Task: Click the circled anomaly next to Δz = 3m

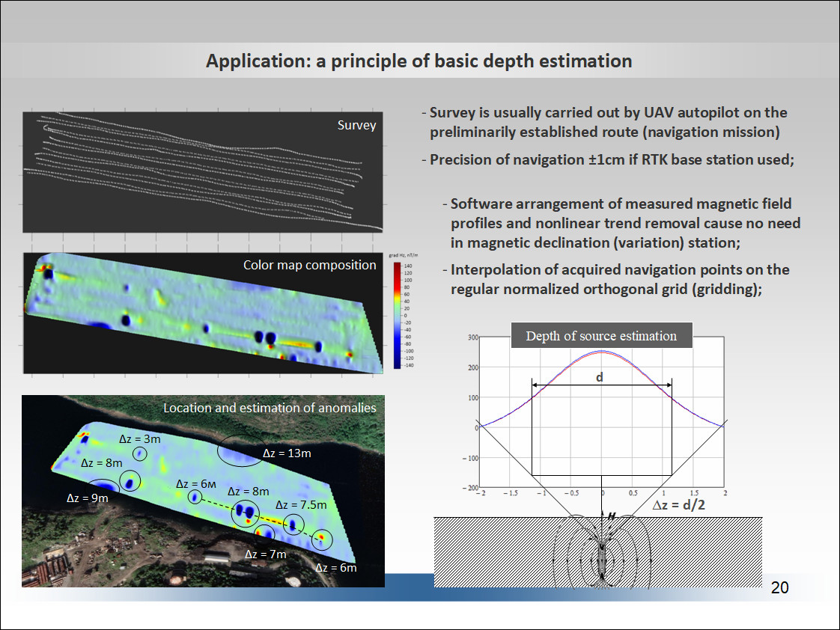Action: [x=140, y=454]
